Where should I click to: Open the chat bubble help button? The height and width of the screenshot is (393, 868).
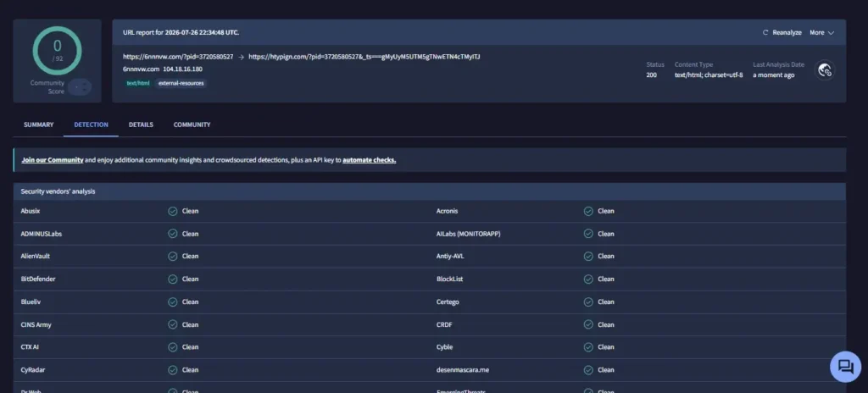point(845,367)
